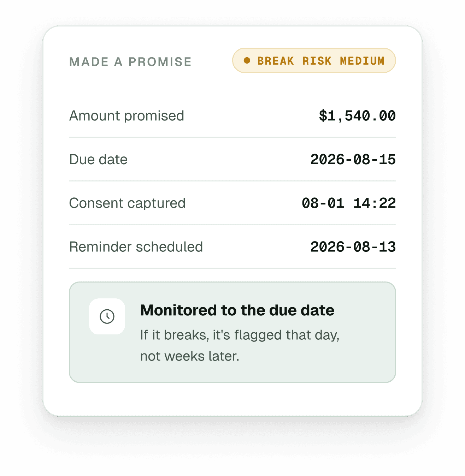This screenshot has width=465, height=476.
Task: Click the orange dot in risk badge
Action: [247, 61]
